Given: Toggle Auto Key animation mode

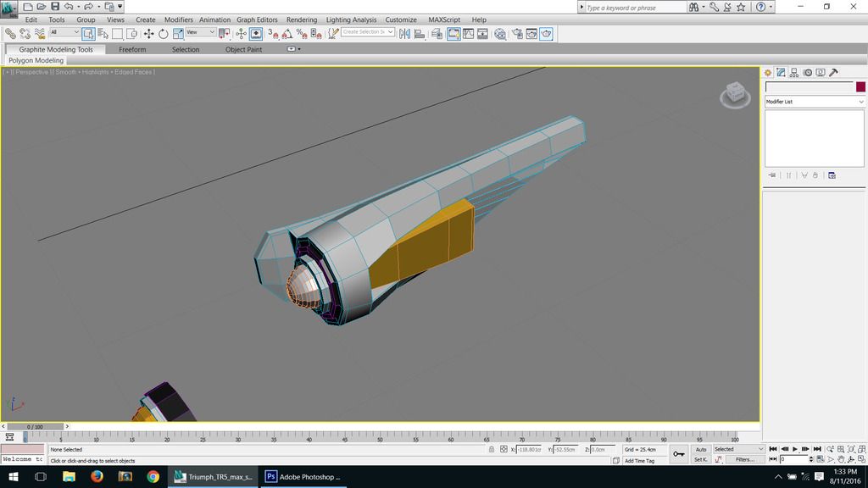Looking at the screenshot, I should [x=701, y=449].
